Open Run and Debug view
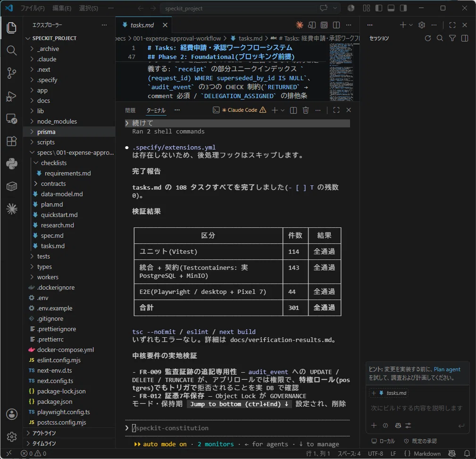This screenshot has height=459, width=476. tap(11, 96)
